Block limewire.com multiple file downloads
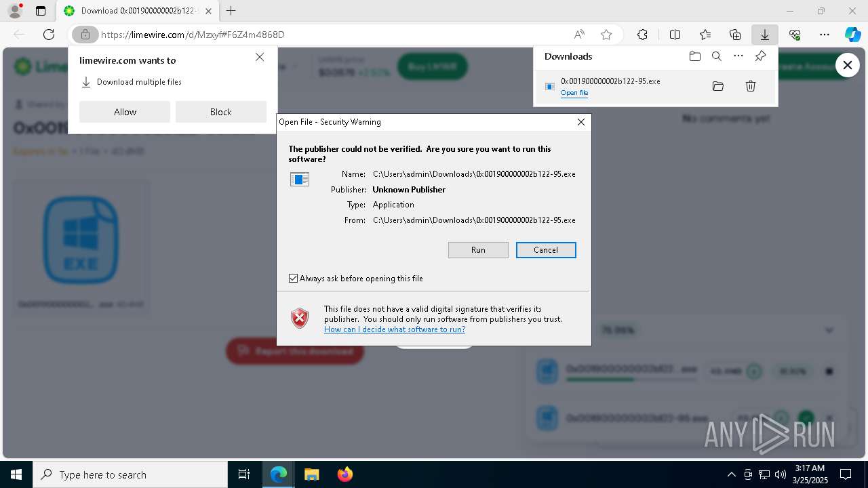This screenshot has width=868, height=488. click(221, 112)
